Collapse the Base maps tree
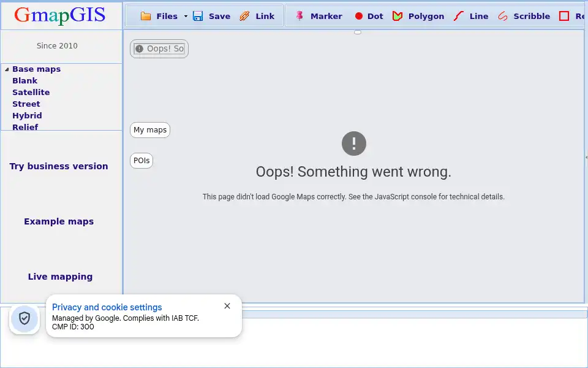Image resolution: width=588 pixels, height=368 pixels. click(x=7, y=69)
